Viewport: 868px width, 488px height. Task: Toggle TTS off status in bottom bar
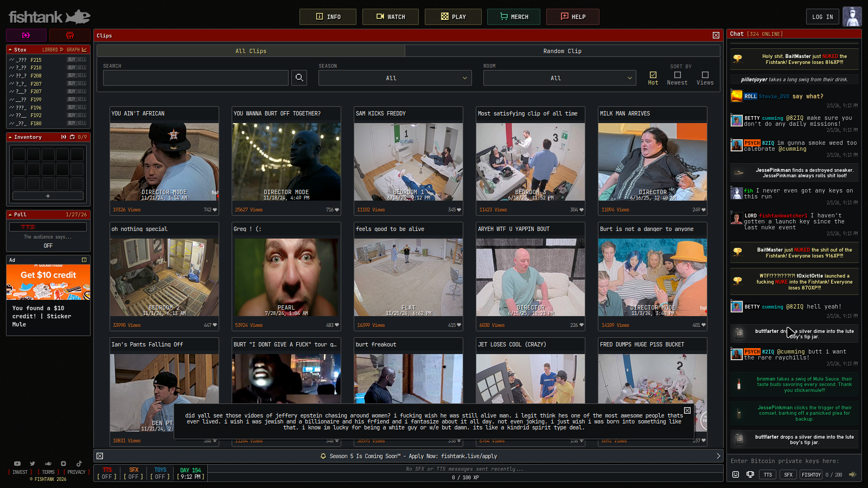click(107, 473)
